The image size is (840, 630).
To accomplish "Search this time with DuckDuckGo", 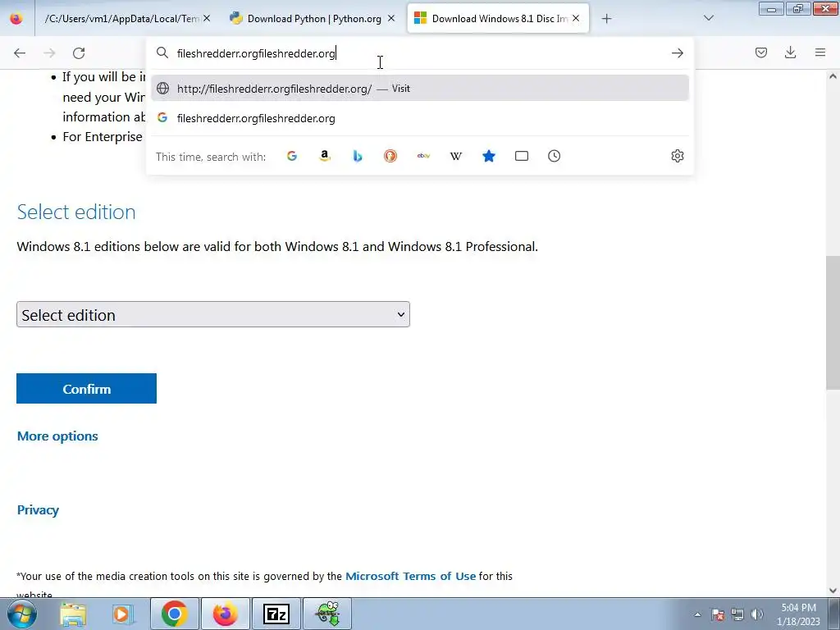I will [x=390, y=156].
